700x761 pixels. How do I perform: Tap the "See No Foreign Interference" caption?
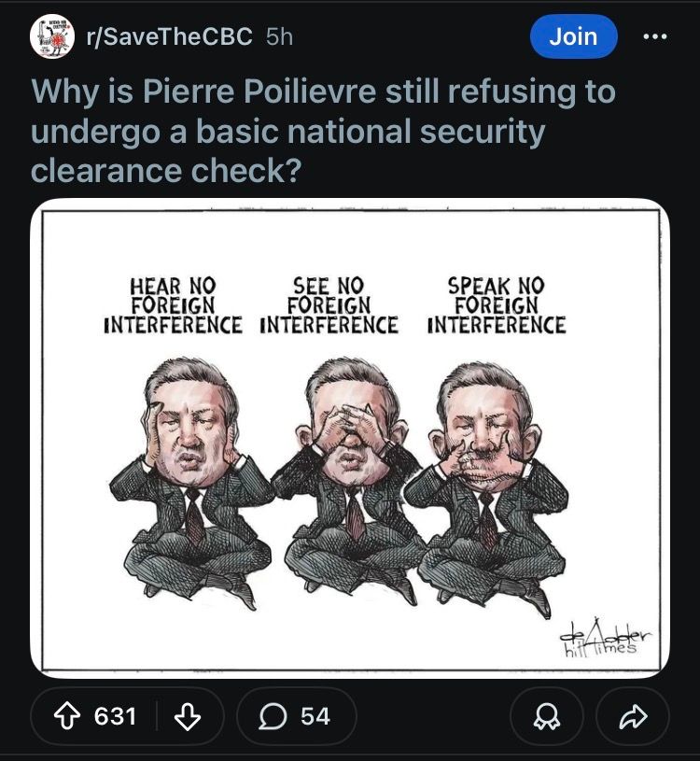point(329,305)
